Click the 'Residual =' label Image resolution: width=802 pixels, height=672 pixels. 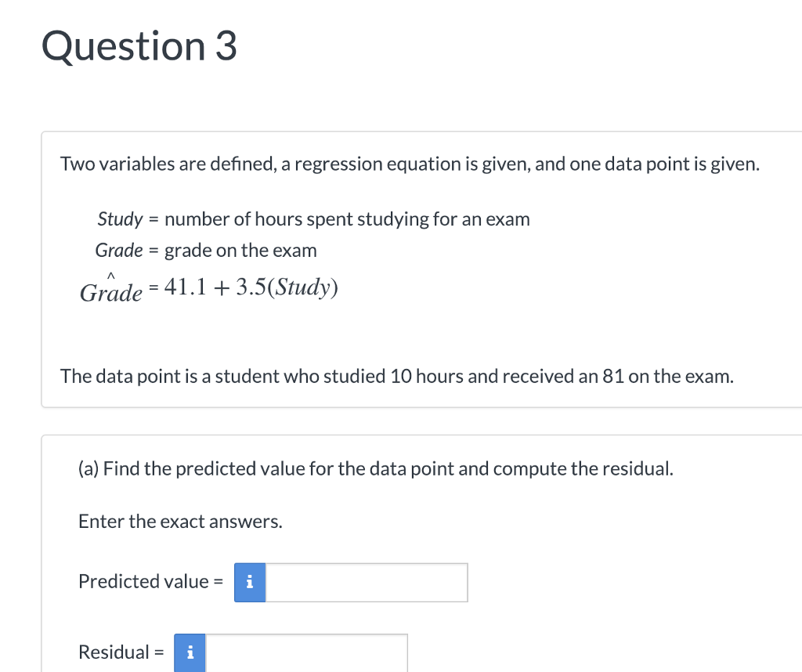(x=121, y=652)
